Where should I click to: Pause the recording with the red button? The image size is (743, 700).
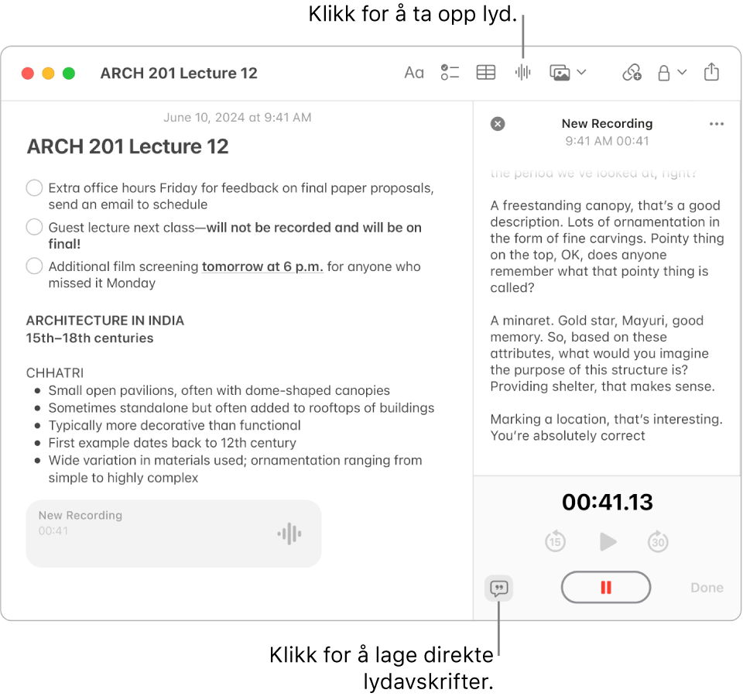point(605,587)
